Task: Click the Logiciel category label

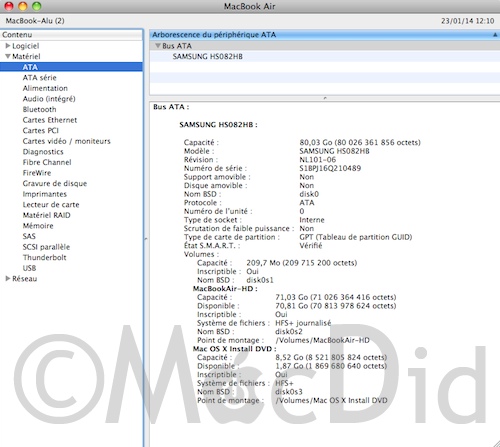Action: 26,46
